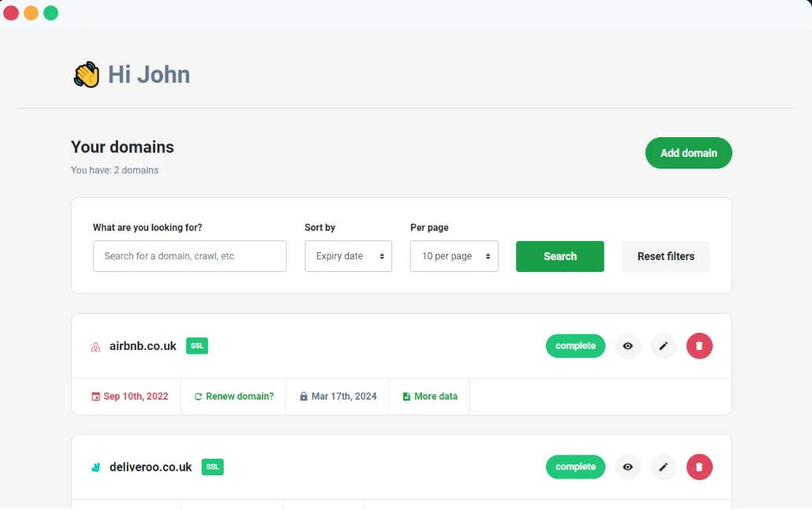Screen dimensions: 812x510
Task: Click the Sep 10th, 2022 expiry date
Action: point(135,396)
